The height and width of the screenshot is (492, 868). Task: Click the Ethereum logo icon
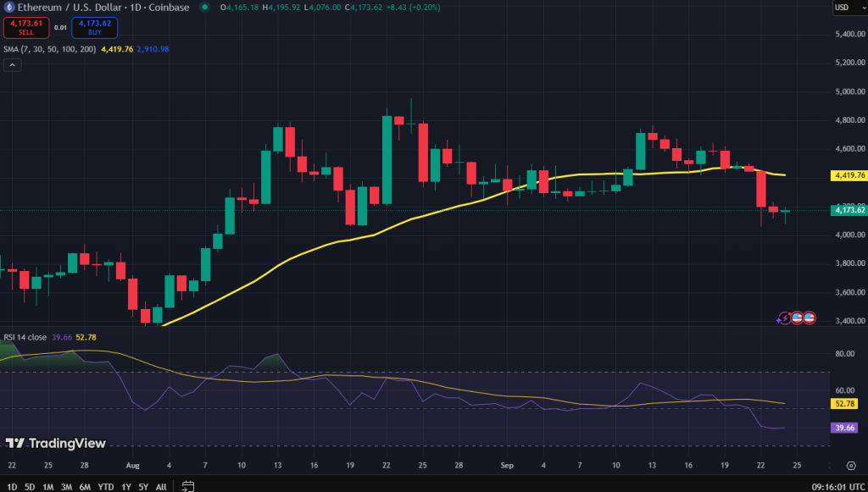[8, 8]
